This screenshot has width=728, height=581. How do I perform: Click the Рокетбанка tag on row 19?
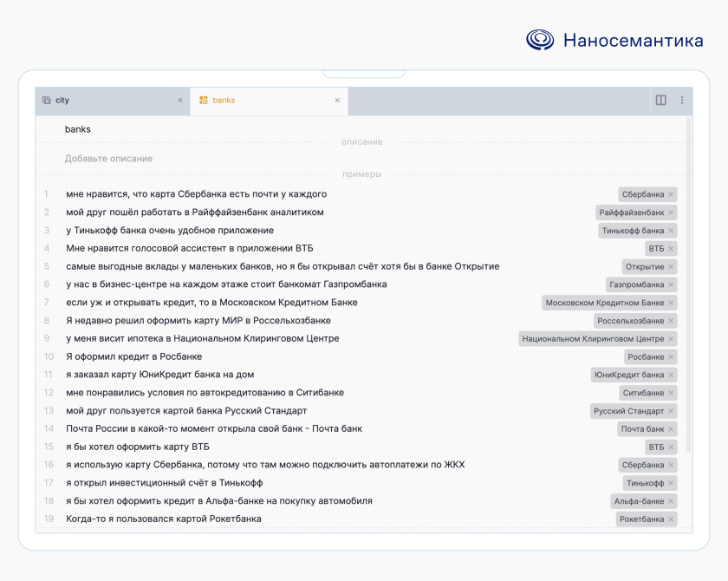tap(641, 519)
